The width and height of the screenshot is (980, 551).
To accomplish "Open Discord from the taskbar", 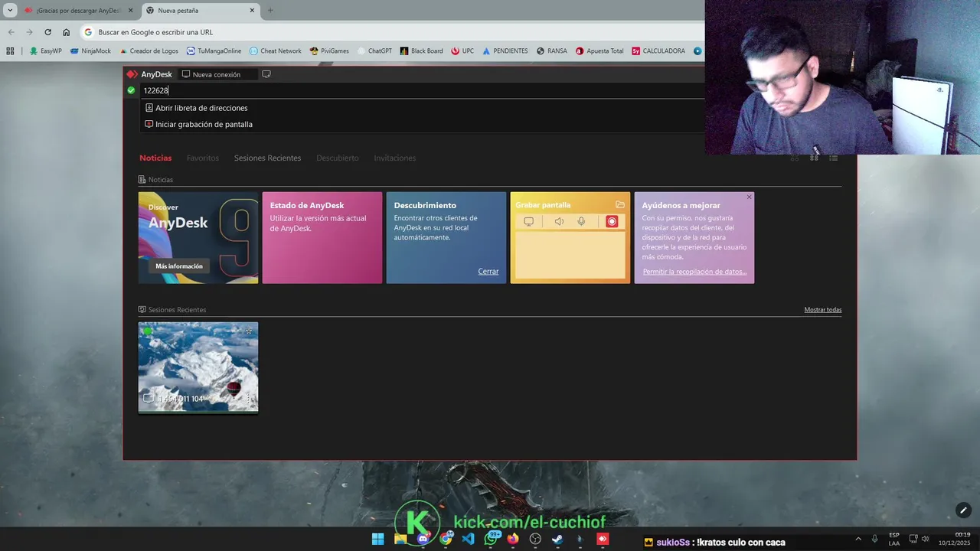I will click(x=423, y=539).
